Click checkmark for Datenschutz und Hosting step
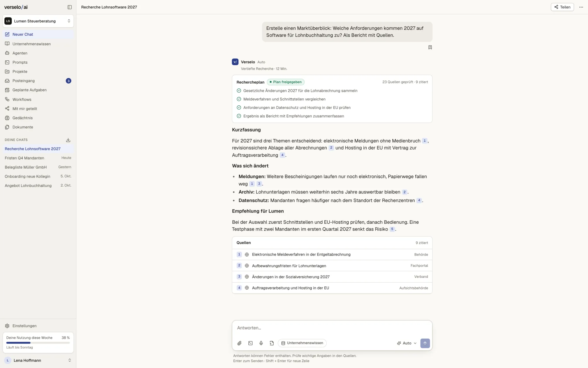 pyautogui.click(x=239, y=107)
